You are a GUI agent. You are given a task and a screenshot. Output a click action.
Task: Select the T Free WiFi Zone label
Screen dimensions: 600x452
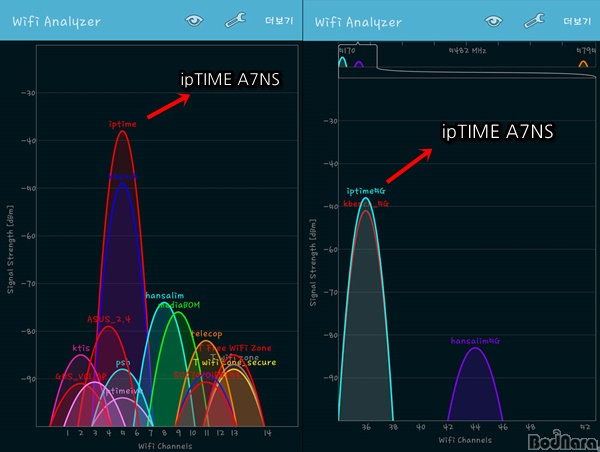point(235,348)
